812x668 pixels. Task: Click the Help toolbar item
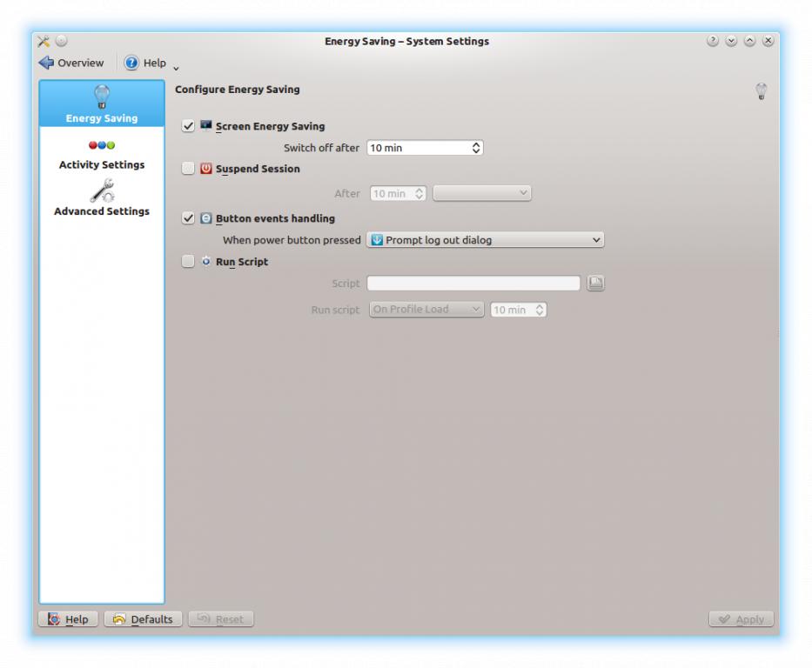(144, 63)
